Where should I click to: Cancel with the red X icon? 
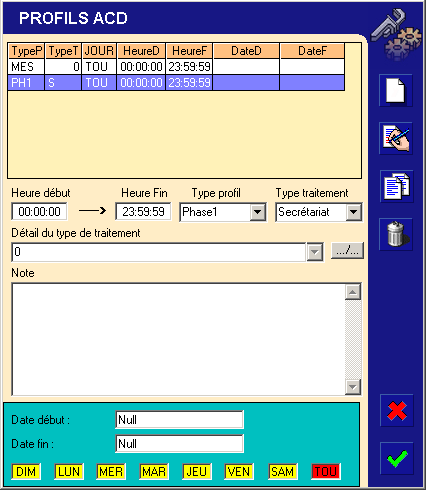397,410
